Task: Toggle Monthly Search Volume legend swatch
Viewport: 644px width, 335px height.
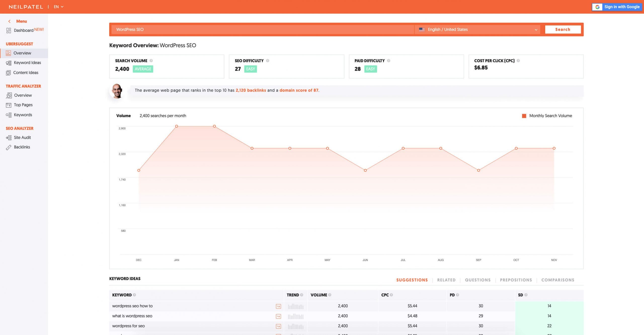Action: pyautogui.click(x=524, y=116)
